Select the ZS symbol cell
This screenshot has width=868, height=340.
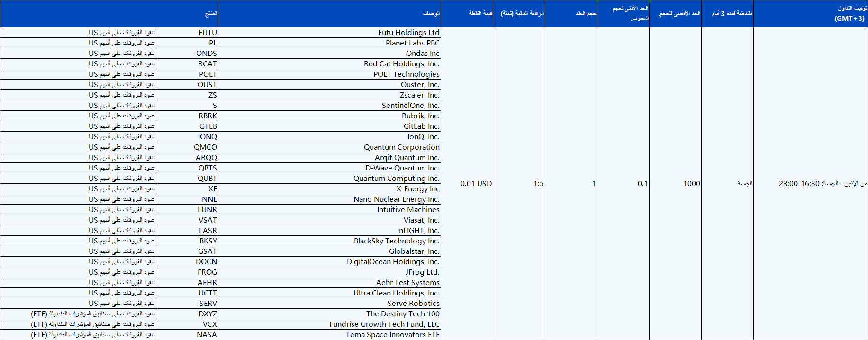[x=187, y=95]
